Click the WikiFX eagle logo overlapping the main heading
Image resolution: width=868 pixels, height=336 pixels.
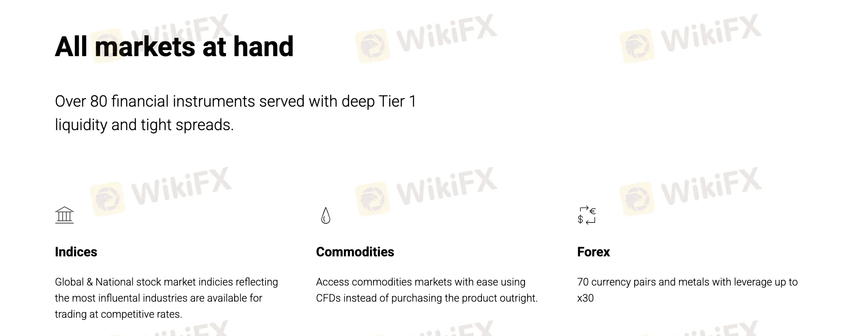coord(108,46)
